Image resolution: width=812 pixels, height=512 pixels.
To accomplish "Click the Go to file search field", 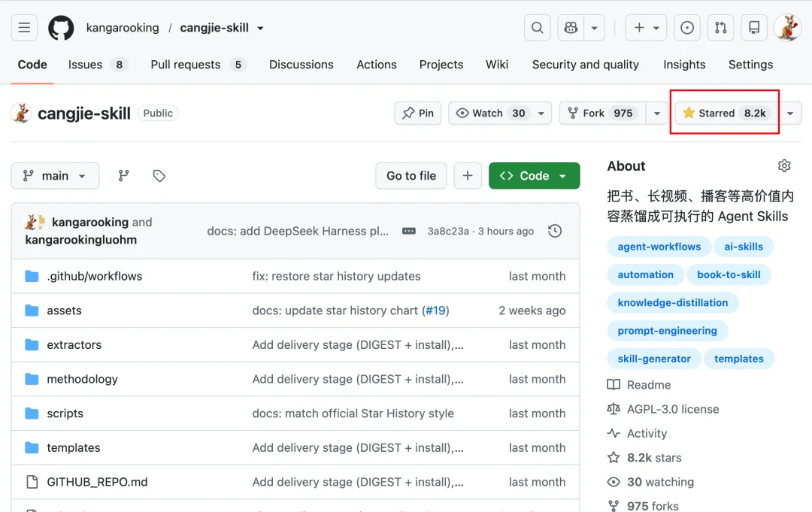I will (x=411, y=176).
